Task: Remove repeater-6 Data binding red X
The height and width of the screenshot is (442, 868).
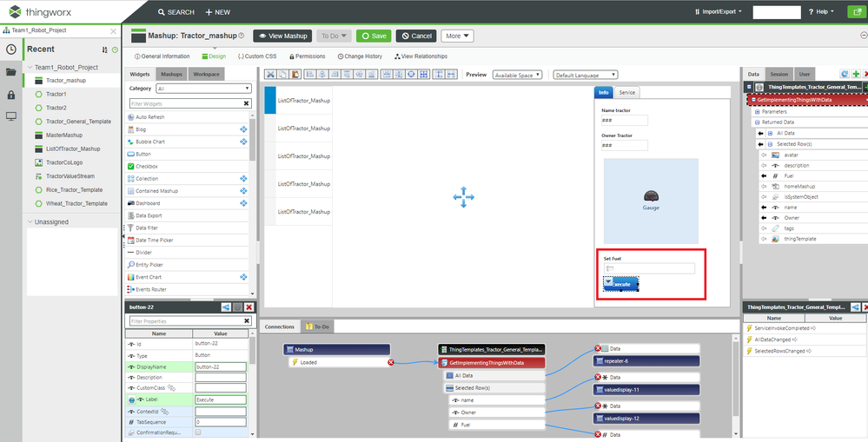Action: (x=598, y=348)
